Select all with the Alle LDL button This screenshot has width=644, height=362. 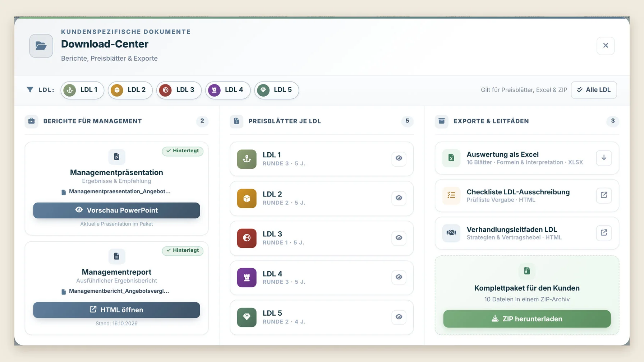click(594, 90)
